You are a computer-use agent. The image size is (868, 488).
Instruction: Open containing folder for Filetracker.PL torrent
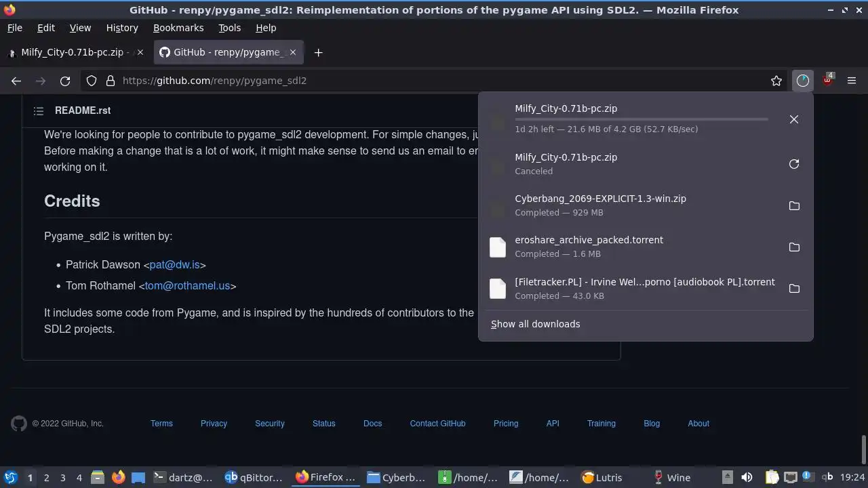click(794, 289)
